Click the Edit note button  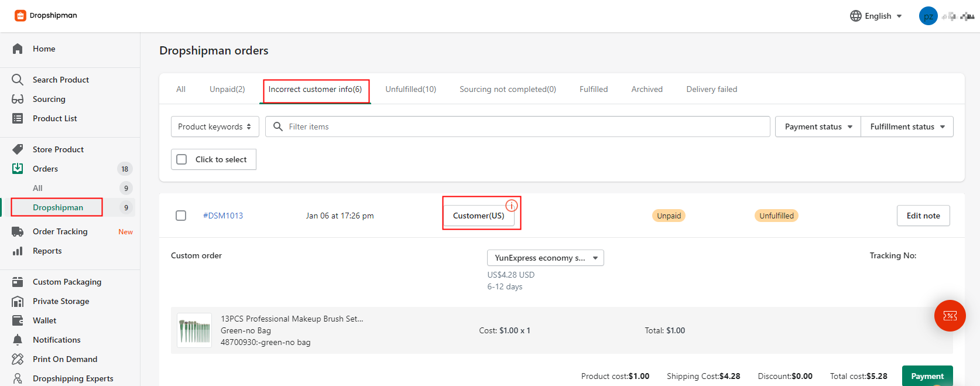click(x=923, y=216)
